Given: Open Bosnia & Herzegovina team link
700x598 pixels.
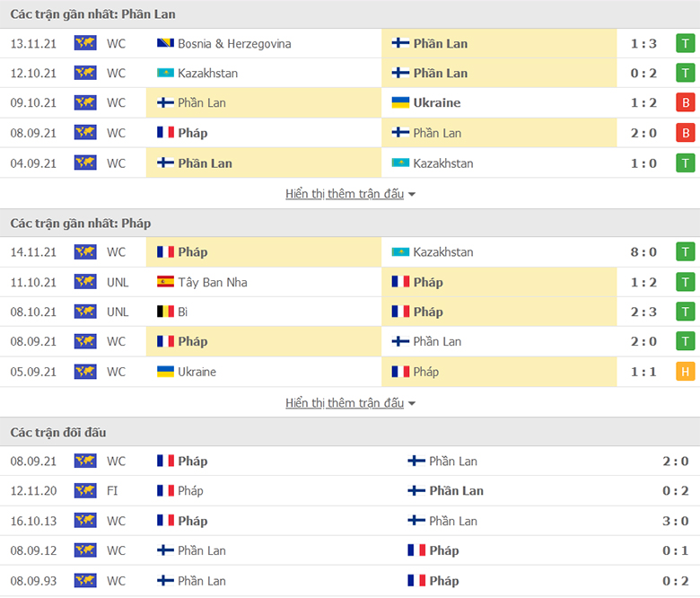Looking at the screenshot, I should (x=234, y=43).
